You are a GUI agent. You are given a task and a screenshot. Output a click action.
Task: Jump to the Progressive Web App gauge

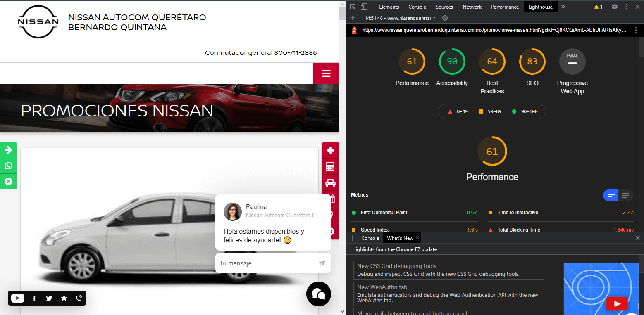572,62
